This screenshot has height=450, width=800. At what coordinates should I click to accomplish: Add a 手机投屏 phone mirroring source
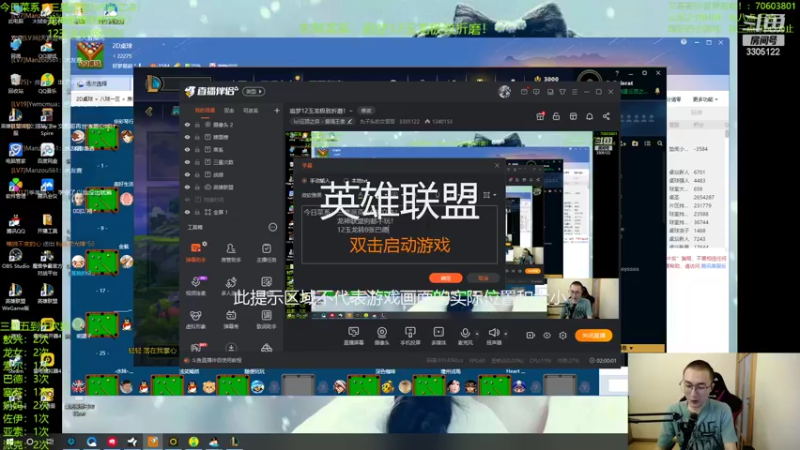[x=410, y=336]
